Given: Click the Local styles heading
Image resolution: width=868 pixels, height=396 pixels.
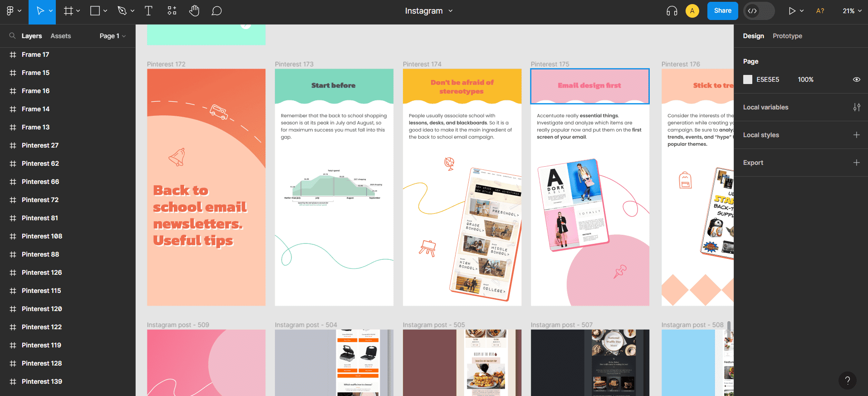Looking at the screenshot, I should point(761,135).
